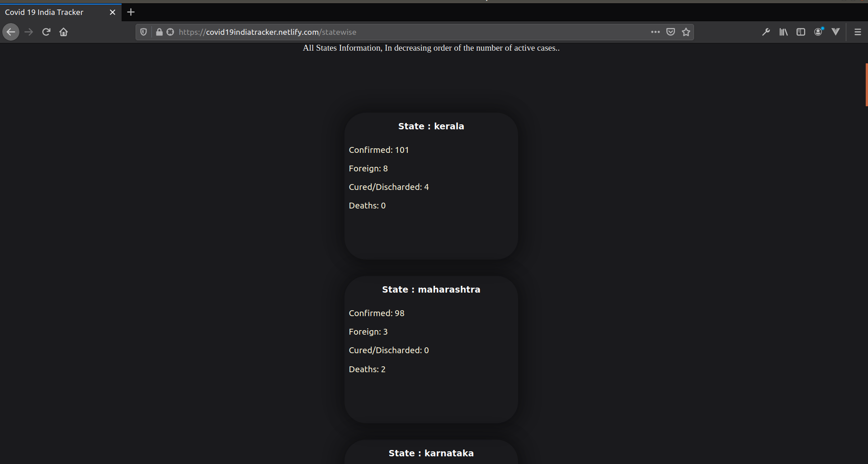Click kerala Confirmed: 101 text
Image resolution: width=868 pixels, height=464 pixels.
point(379,150)
